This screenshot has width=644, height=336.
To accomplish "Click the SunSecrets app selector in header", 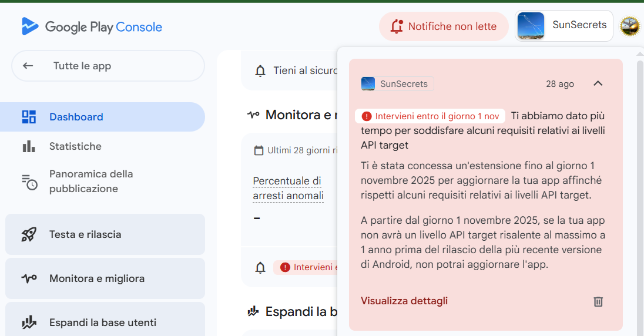I will pos(563,26).
